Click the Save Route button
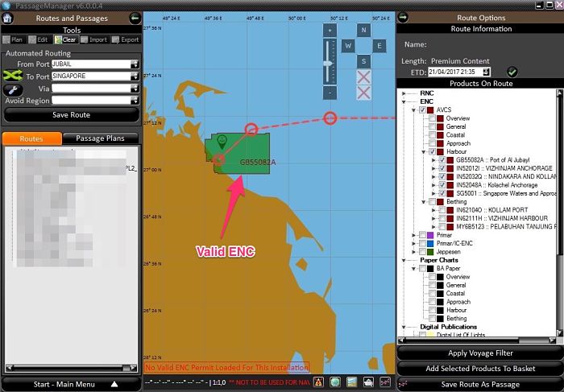This screenshot has height=392, width=564. tap(71, 115)
